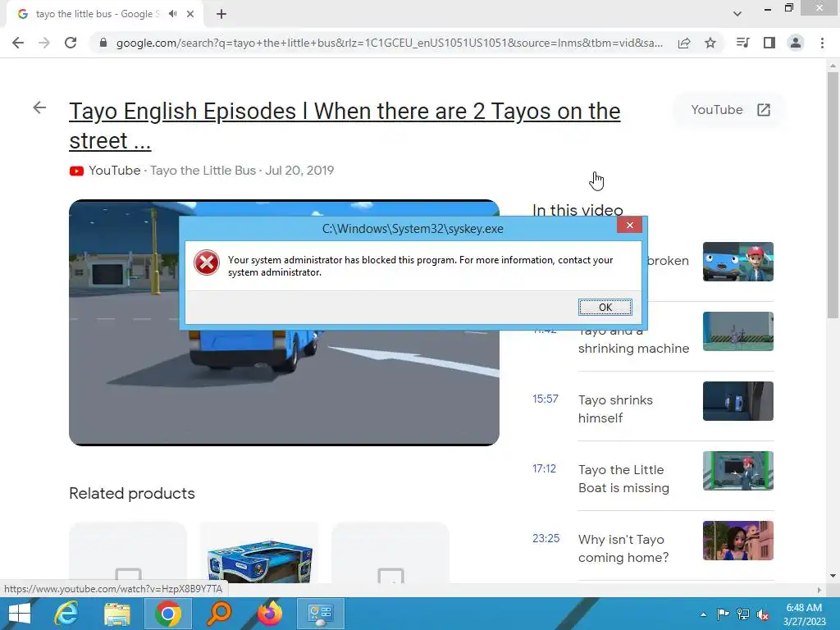
Task: Open Tayo shrinks himself thumbnail
Action: click(x=737, y=400)
